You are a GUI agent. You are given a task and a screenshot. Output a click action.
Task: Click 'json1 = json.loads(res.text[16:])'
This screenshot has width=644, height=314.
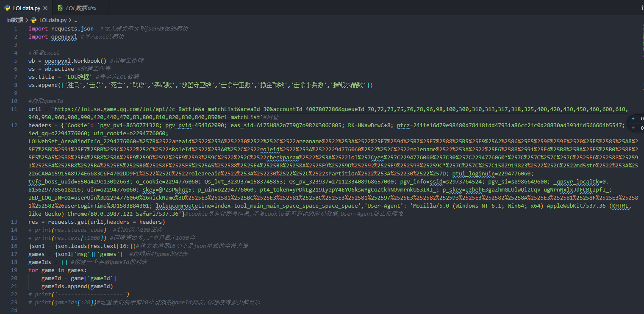[83, 246]
